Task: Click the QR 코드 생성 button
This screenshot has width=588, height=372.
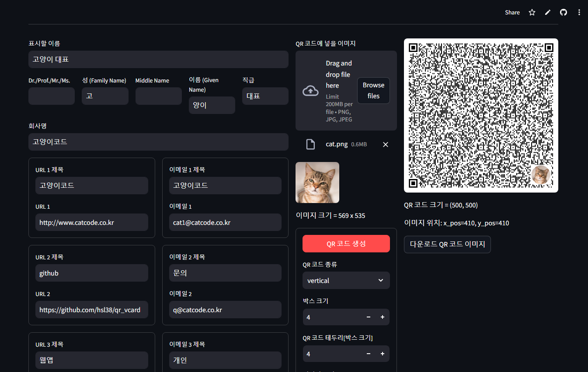Action: (x=346, y=244)
